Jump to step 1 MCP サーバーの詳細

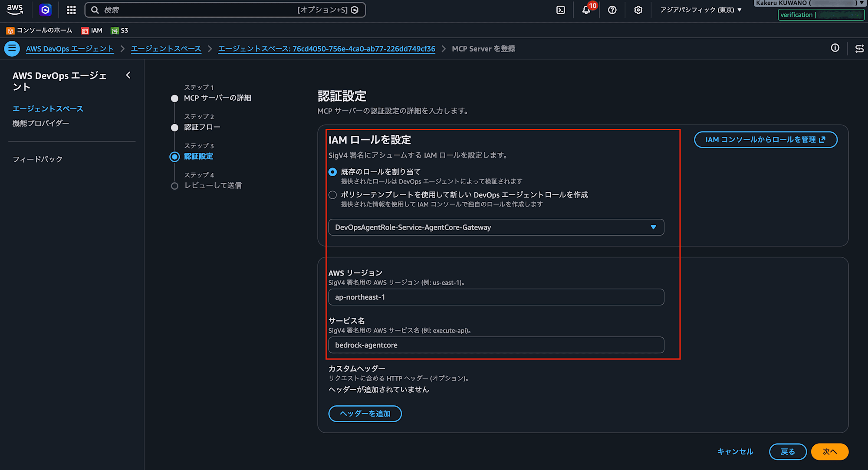(x=217, y=98)
